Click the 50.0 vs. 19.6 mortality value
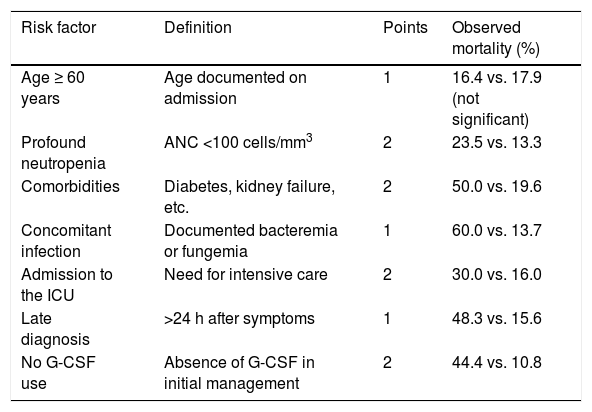The image size is (592, 412). coord(496,187)
